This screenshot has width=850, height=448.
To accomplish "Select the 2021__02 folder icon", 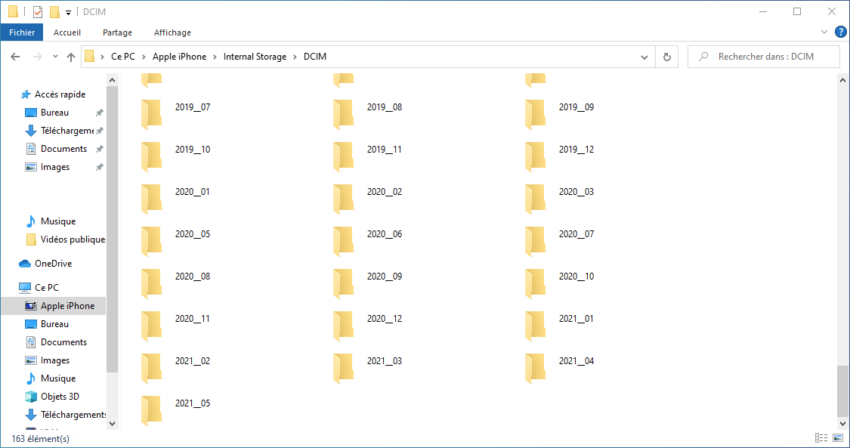I will coord(151,368).
